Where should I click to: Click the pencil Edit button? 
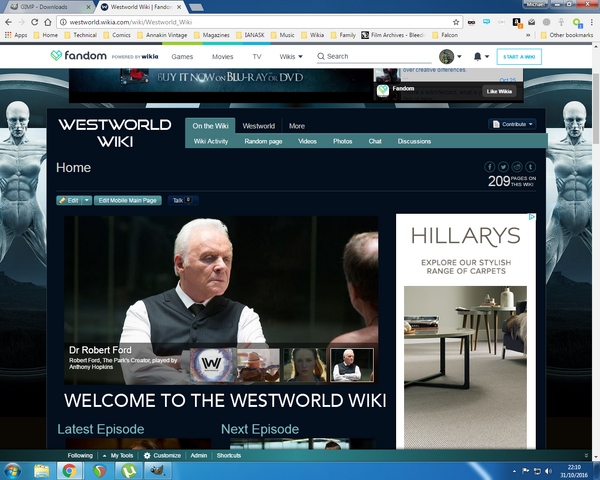point(69,201)
